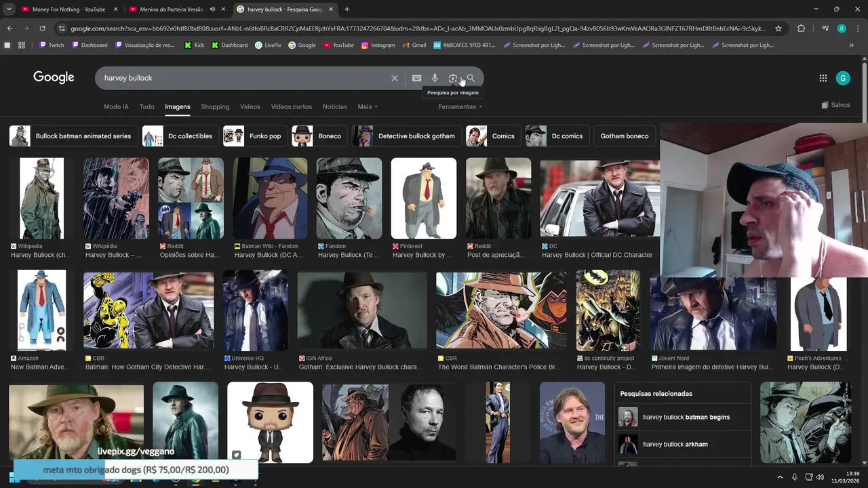The height and width of the screenshot is (488, 868).
Task: Reload the current page
Action: pyautogui.click(x=42, y=28)
